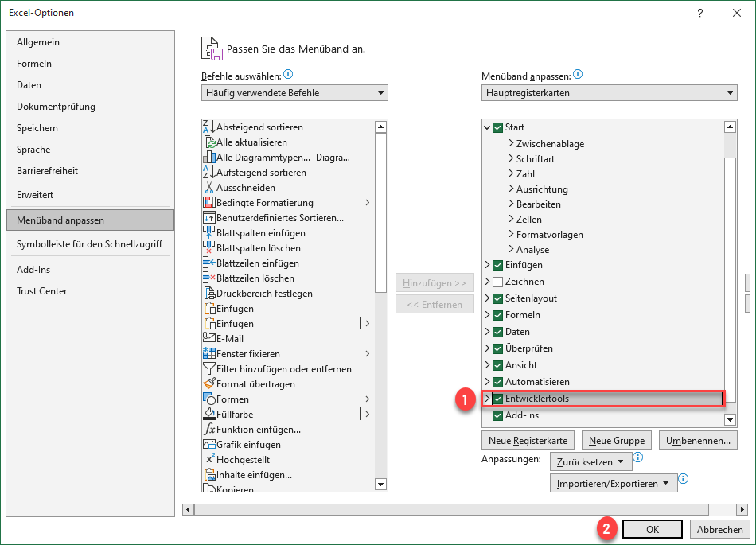Select the Inhalte einfügen clipboard icon
The width and height of the screenshot is (756, 545).
(208, 475)
